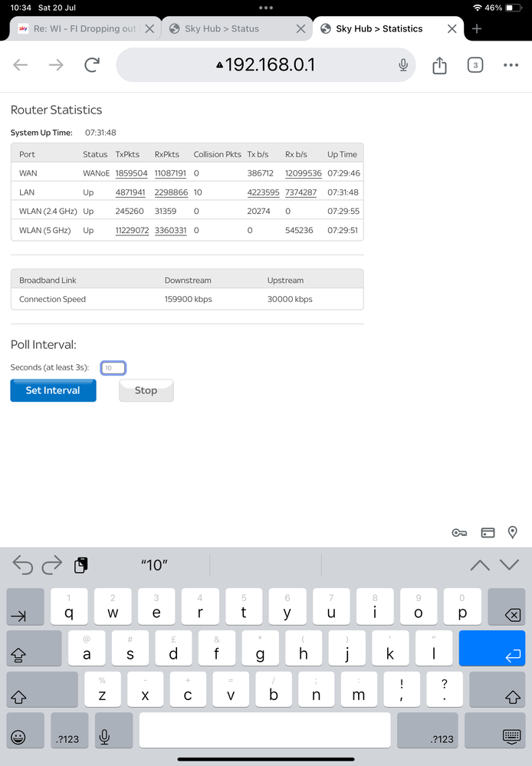Tap the payment card autofill icon
Viewport: 532px width, 766px height.
point(487,533)
